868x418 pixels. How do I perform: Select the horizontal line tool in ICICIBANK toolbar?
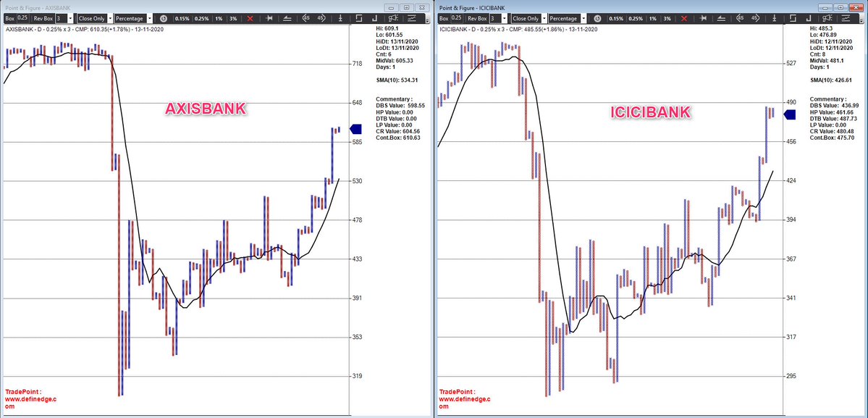703,18
